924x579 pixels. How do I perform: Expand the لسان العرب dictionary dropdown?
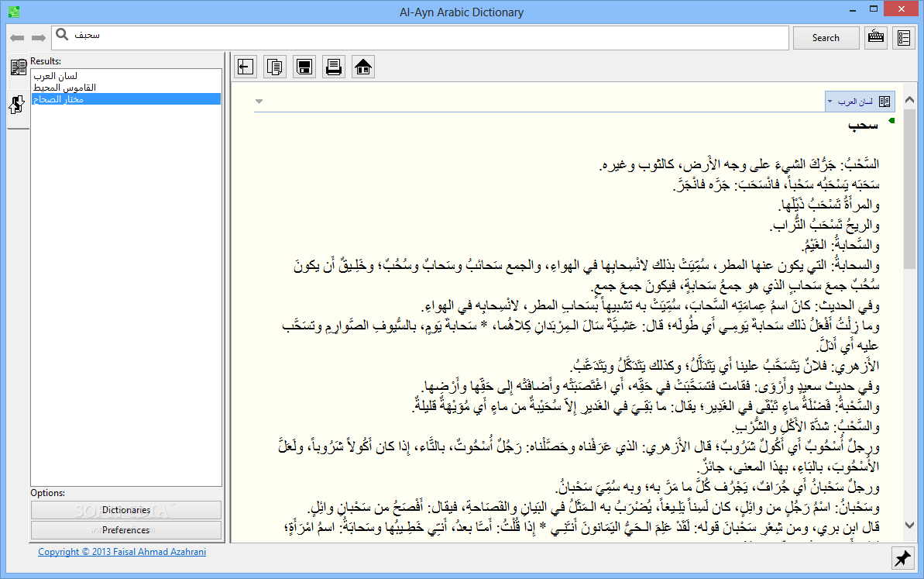[x=830, y=102]
